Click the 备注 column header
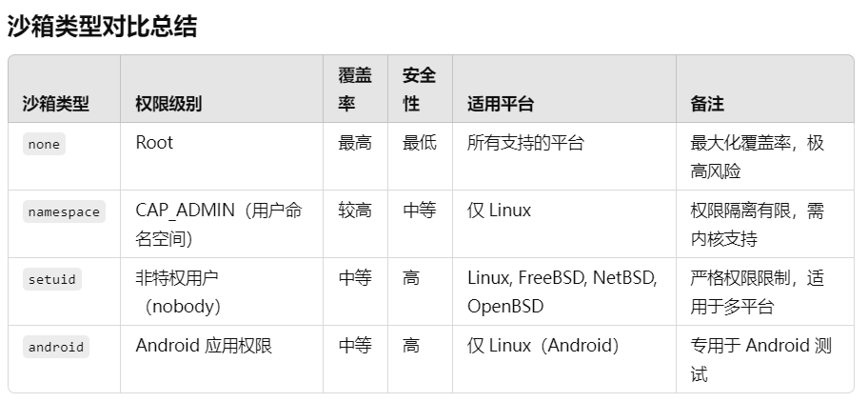This screenshot has height=402, width=868. [x=707, y=104]
